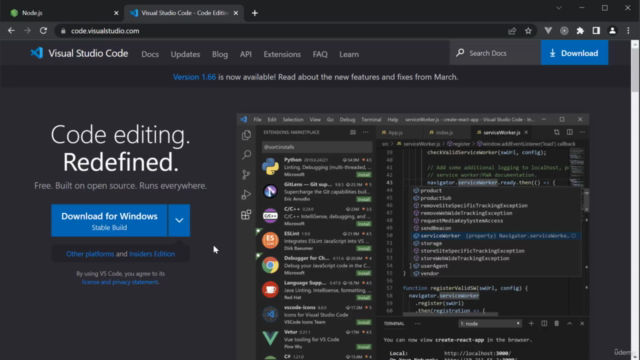Screen dimensions: 640x360
Task: Open a new browser tab
Action: tap(255, 13)
